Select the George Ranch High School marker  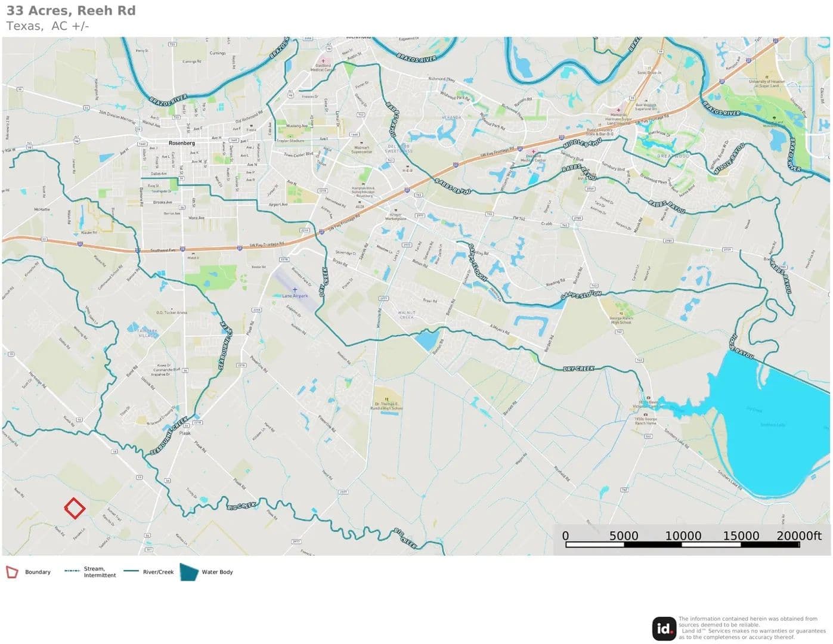click(x=621, y=313)
